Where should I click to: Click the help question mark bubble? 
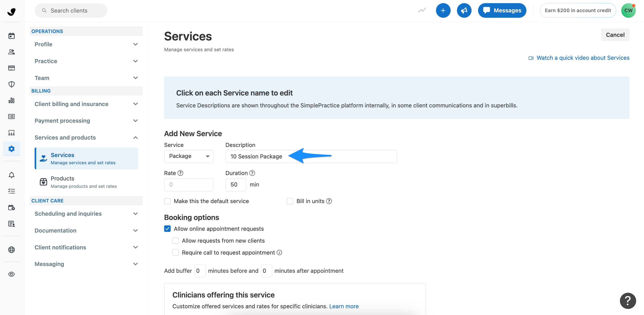click(628, 301)
